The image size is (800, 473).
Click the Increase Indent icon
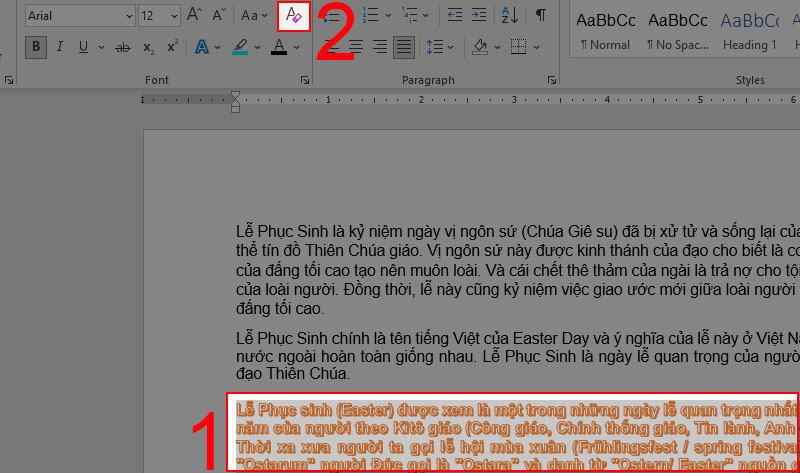[481, 16]
